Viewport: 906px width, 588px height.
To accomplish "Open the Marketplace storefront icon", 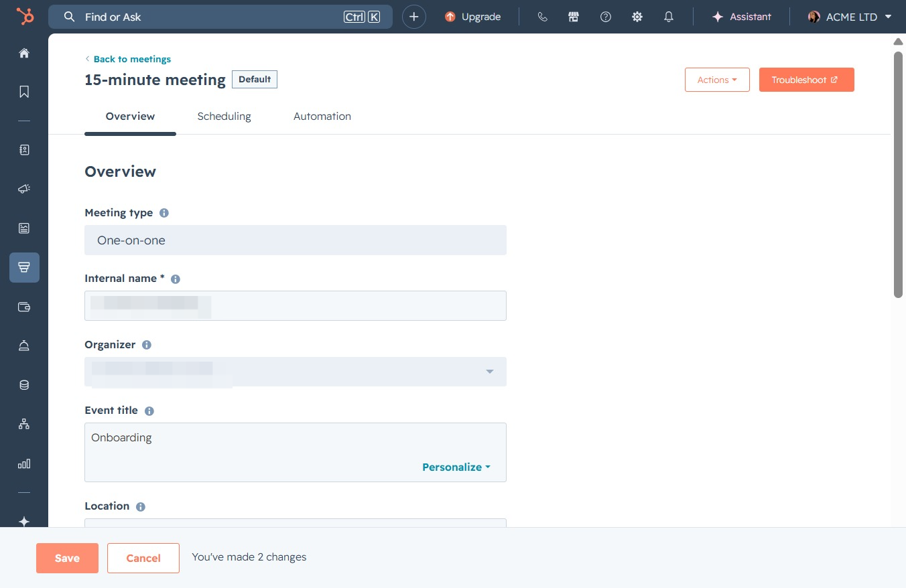I will pos(574,17).
